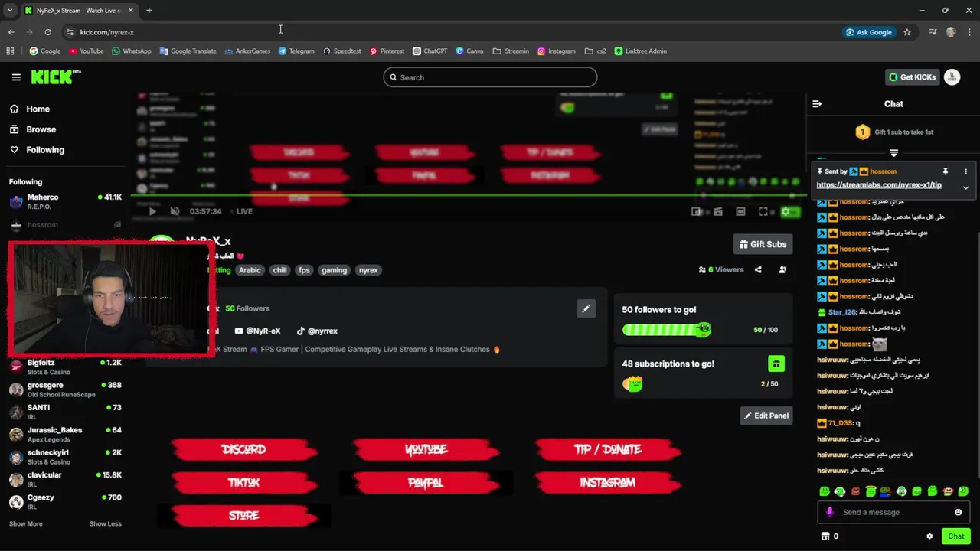Click Show More in sidebar
Screen dimensions: 980x551
click(26, 524)
